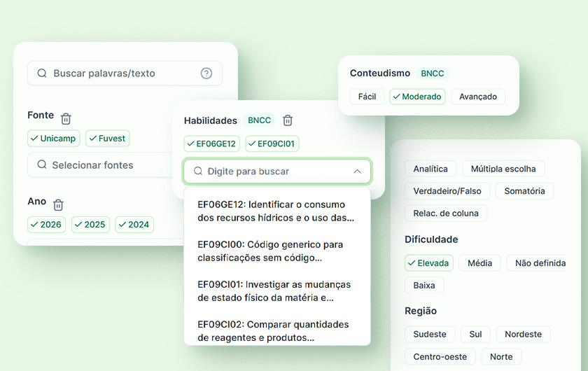
Task: Select the Somatória question type
Action: pos(524,191)
